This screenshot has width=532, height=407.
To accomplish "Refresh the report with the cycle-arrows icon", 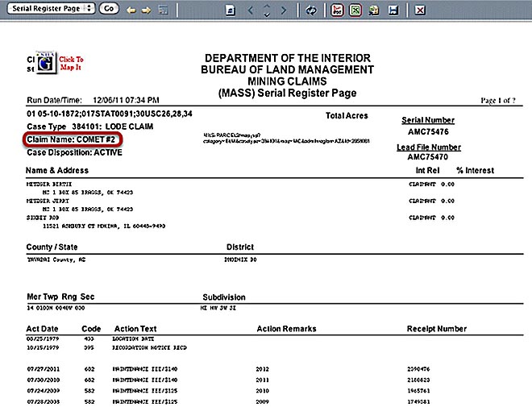I will tap(311, 10).
